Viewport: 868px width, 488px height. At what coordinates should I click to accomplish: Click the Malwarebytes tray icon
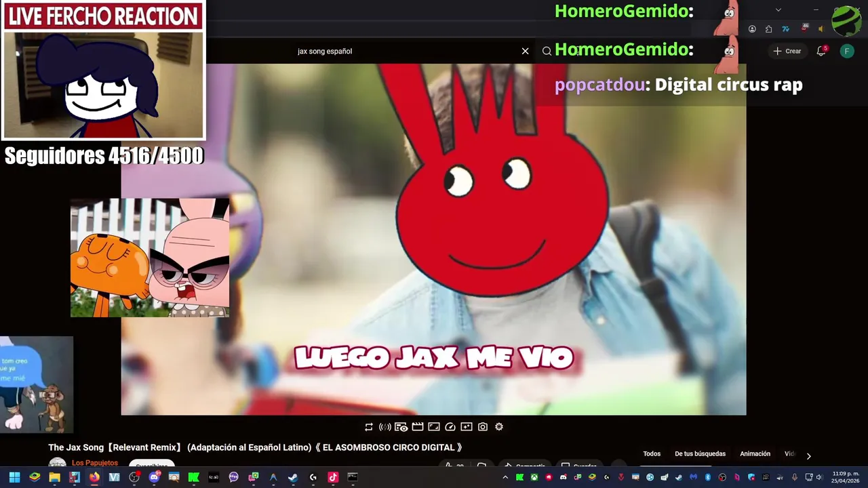693,477
